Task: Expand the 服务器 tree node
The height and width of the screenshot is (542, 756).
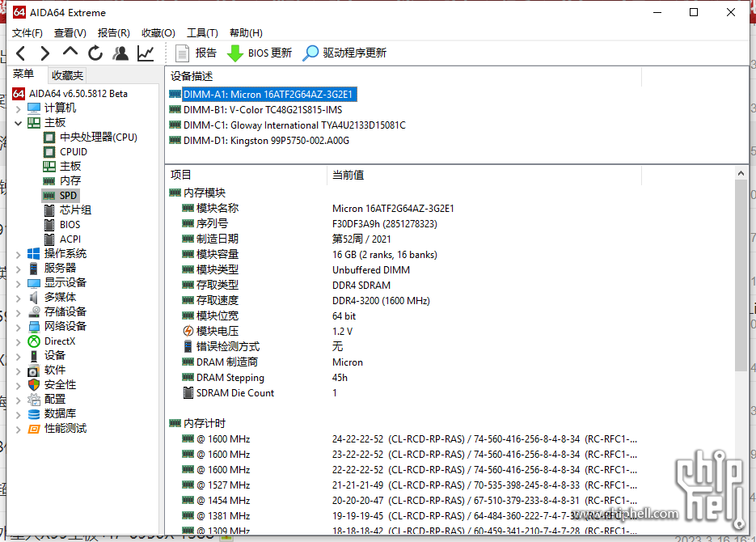Action: [19, 269]
